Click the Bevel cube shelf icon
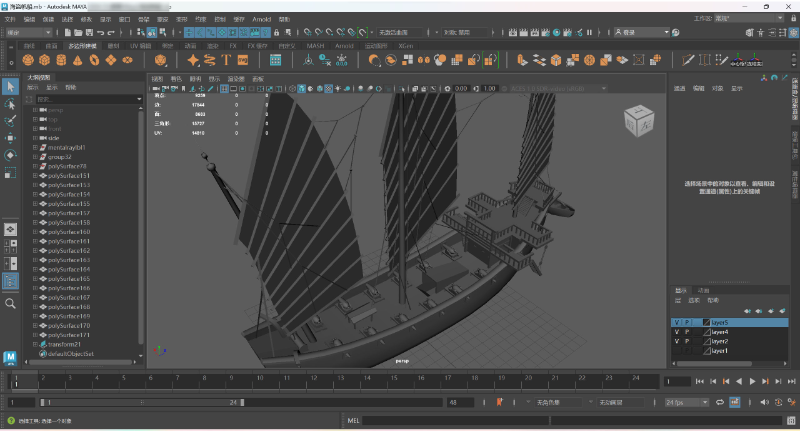The height and width of the screenshot is (431, 800). (556, 60)
